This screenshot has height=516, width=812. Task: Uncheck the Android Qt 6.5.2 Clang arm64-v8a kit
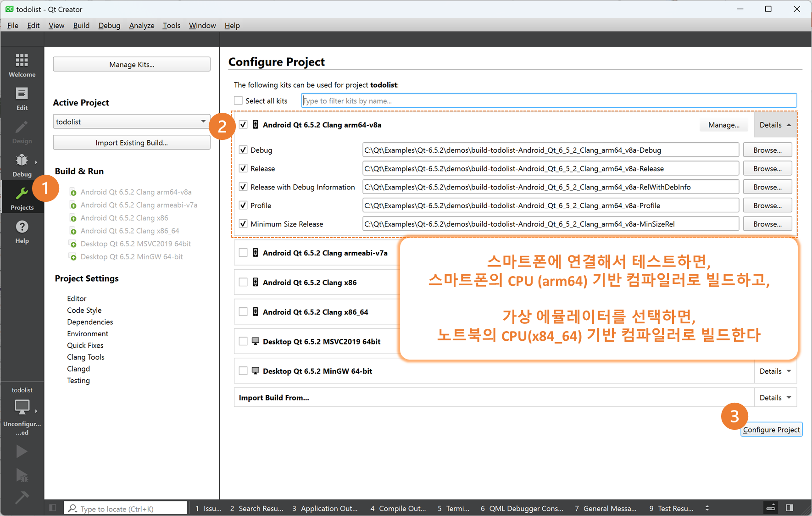click(x=243, y=125)
